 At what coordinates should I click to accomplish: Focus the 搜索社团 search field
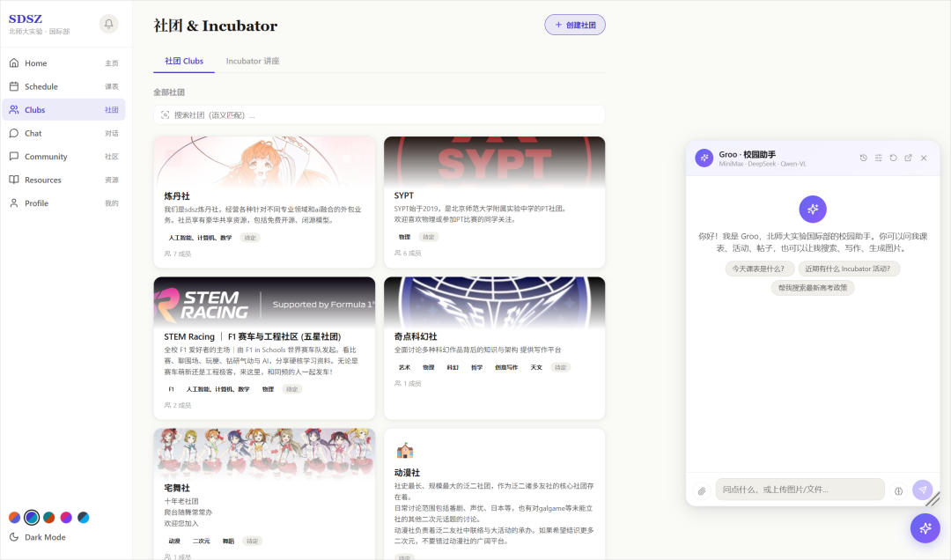(x=379, y=114)
